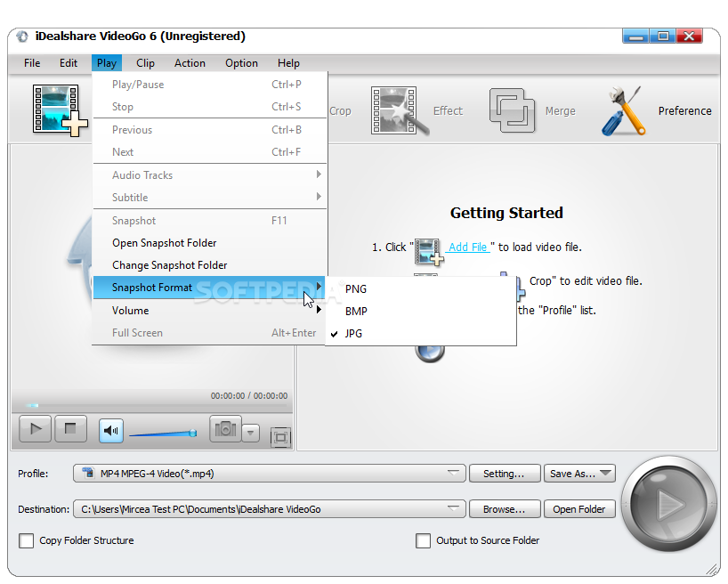Expand the Audio Tracks submenu
This screenshot has width=728, height=584.
pos(210,175)
